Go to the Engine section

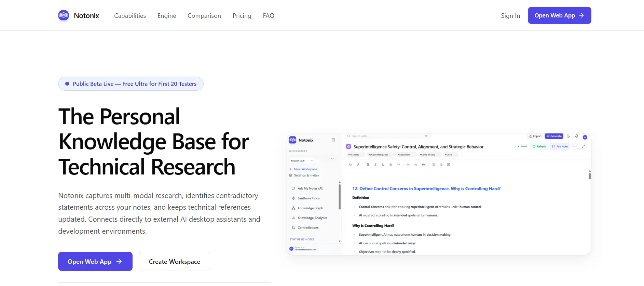click(x=167, y=16)
